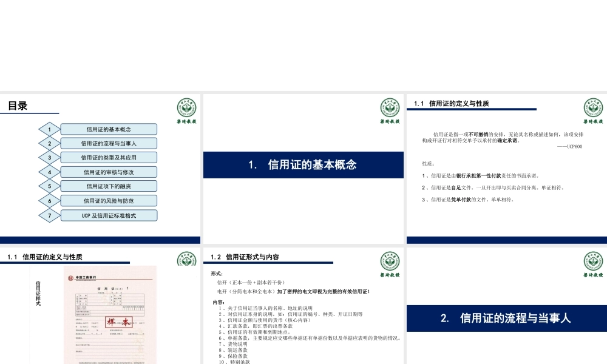Expand chapter entry 信用证的风险与防范
Screen dimensions: 607x364
[108, 200]
